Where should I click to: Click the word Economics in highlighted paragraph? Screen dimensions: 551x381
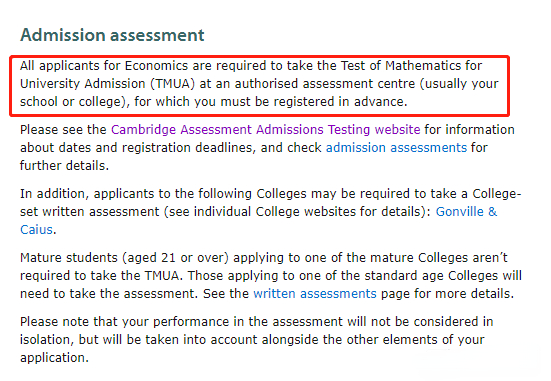click(156, 66)
